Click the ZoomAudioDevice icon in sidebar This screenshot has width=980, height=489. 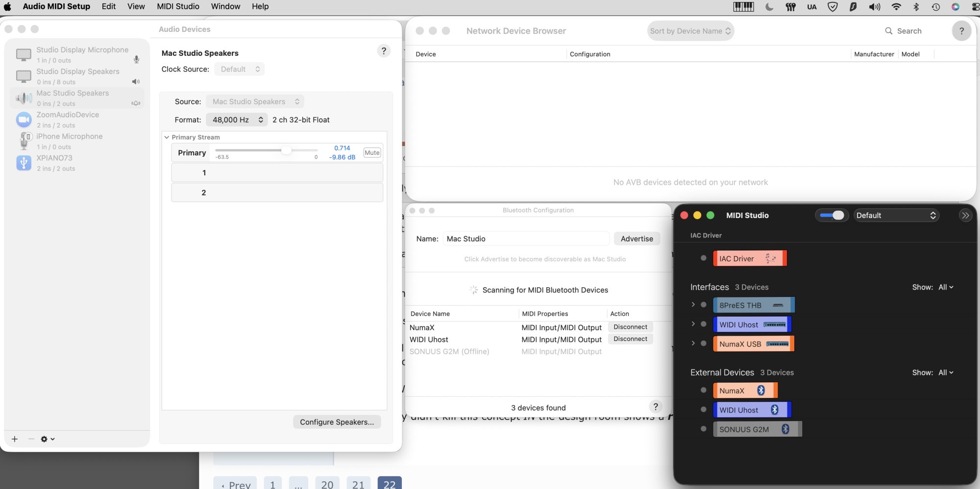click(24, 120)
